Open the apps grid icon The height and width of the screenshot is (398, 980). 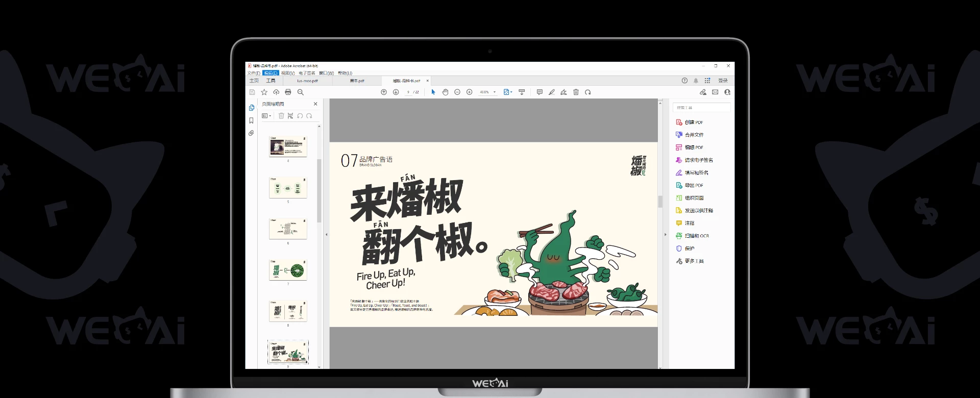tap(707, 81)
